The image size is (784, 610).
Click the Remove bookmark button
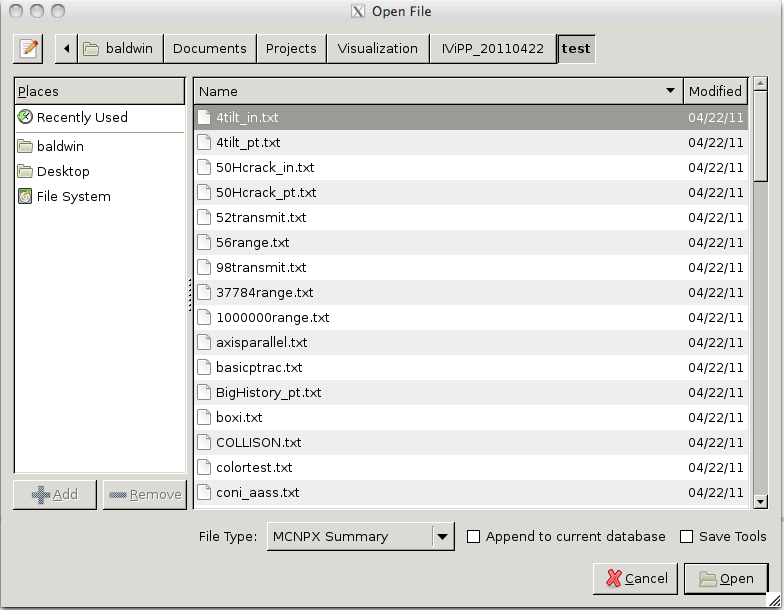tap(145, 494)
